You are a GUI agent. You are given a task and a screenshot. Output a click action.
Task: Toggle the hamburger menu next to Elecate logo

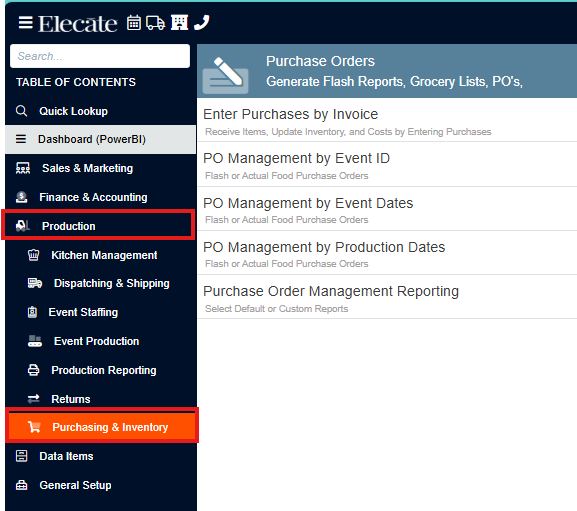click(25, 23)
